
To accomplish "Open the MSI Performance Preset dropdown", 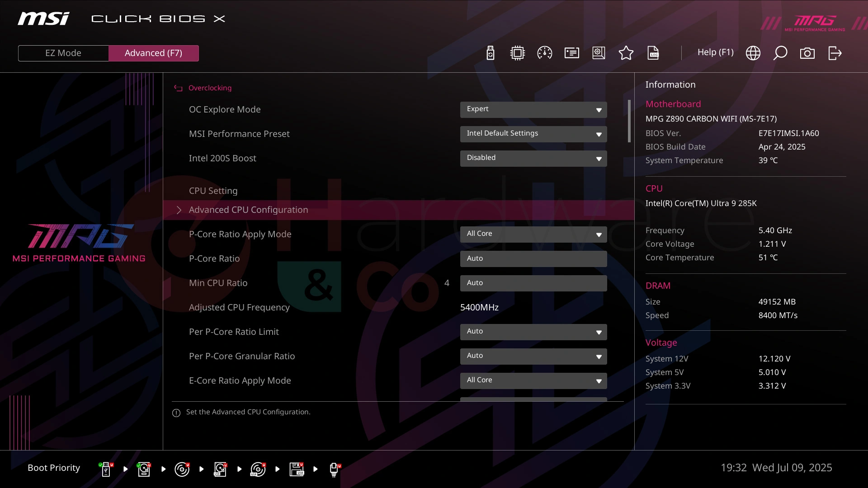I will tap(533, 134).
